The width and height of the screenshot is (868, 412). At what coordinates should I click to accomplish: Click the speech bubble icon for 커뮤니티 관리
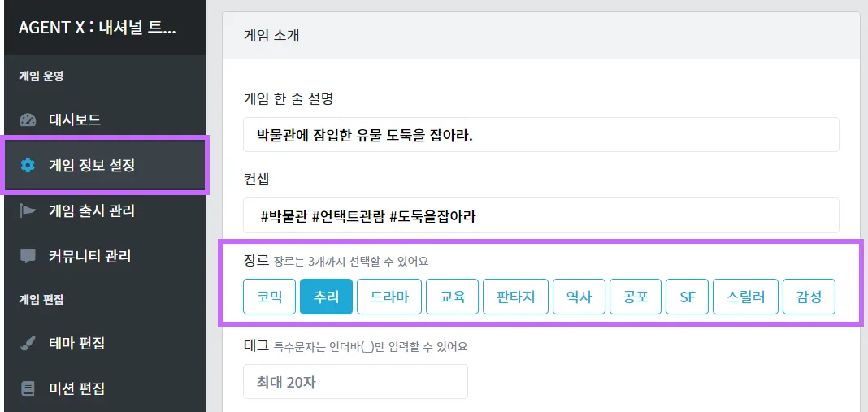[x=28, y=256]
